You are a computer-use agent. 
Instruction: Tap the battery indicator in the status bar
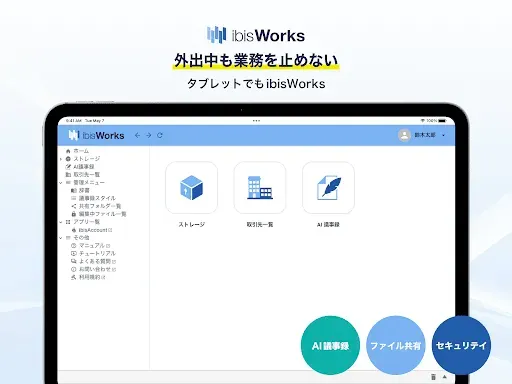pyautogui.click(x=442, y=121)
